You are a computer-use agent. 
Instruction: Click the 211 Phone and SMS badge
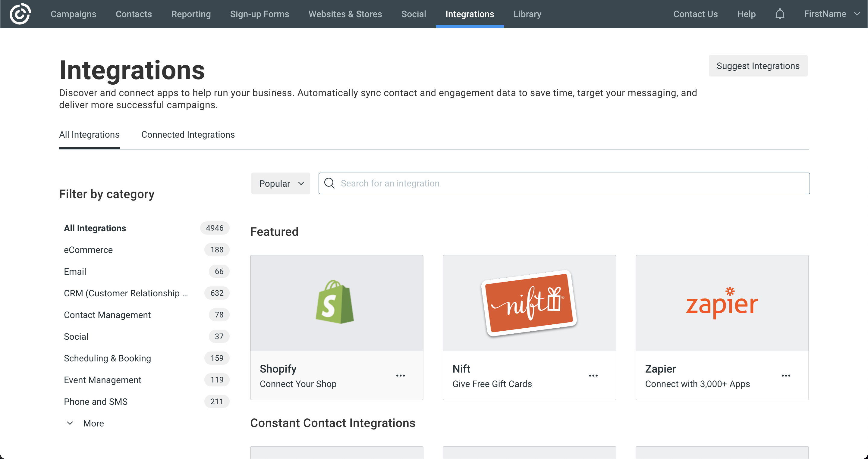click(217, 401)
